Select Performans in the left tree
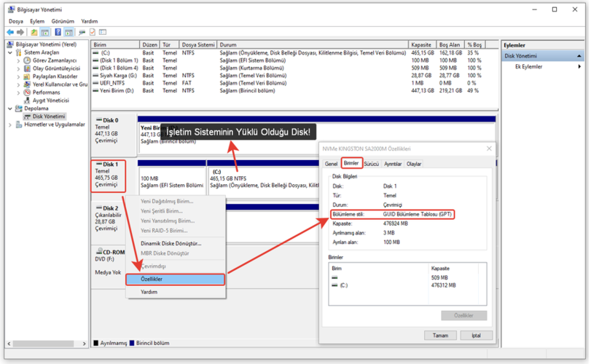 point(47,92)
